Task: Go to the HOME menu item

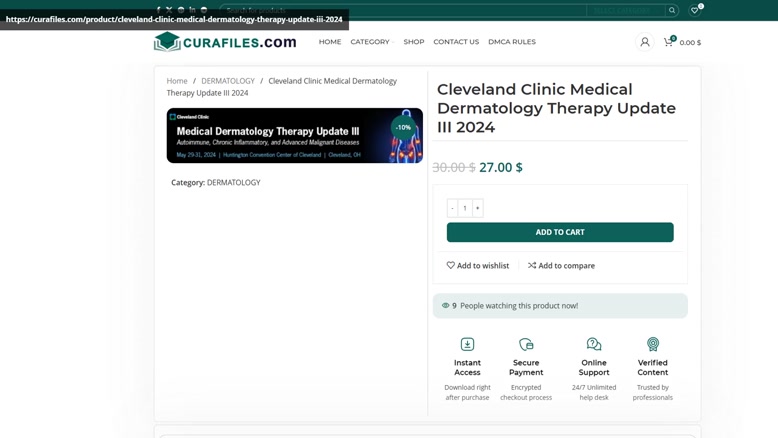Action: coord(330,42)
